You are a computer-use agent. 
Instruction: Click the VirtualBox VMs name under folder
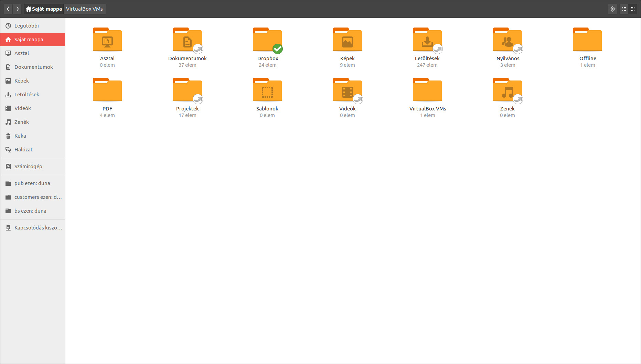coord(428,109)
